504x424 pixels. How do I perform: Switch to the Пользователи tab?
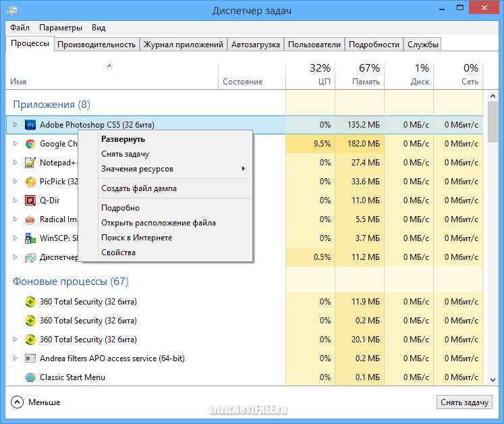[x=314, y=45]
